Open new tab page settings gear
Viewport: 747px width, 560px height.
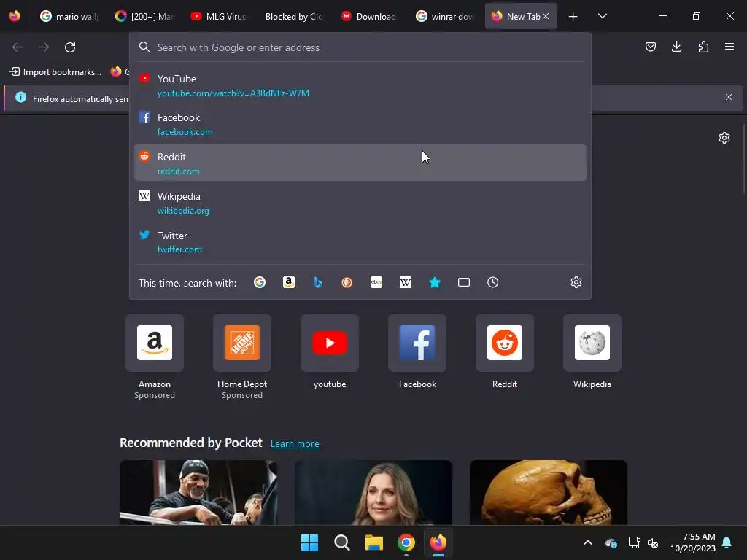point(724,138)
